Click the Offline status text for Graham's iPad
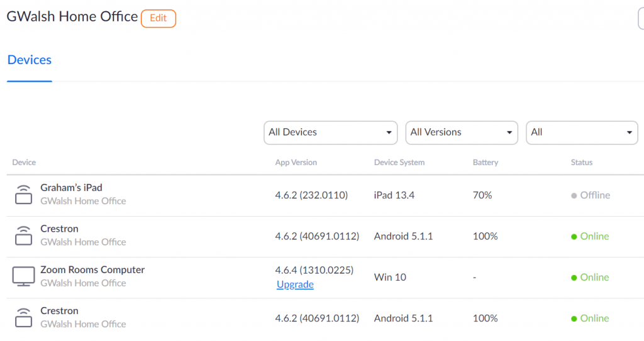Image resolution: width=644 pixels, height=341 pixels. (595, 195)
